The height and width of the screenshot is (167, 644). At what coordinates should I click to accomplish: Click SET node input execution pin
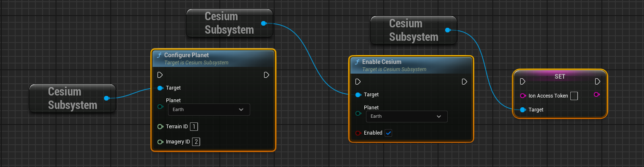tap(522, 82)
